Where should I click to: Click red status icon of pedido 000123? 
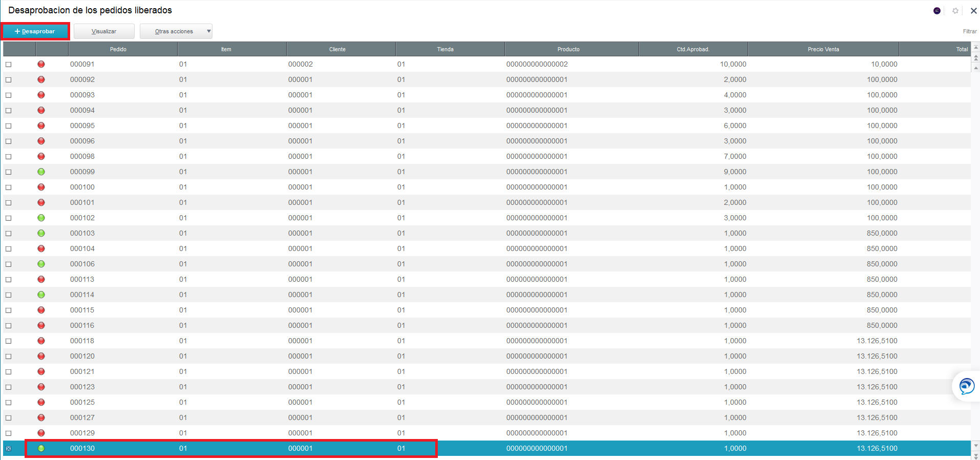pos(41,387)
